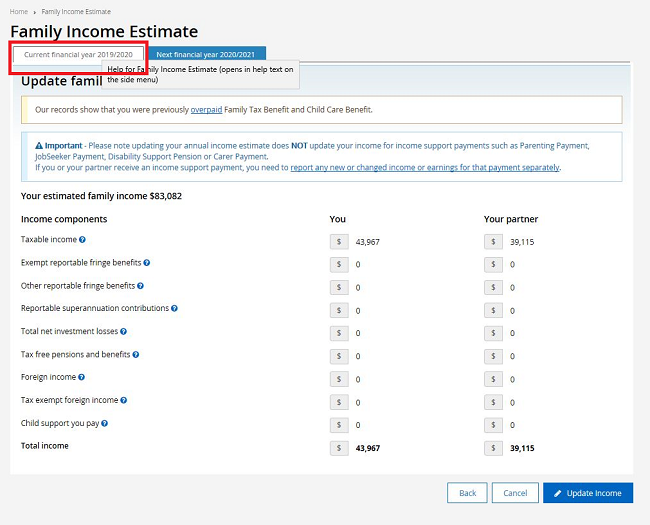The height and width of the screenshot is (525, 650).
Task: Click the Home breadcrumb link
Action: pyautogui.click(x=19, y=12)
